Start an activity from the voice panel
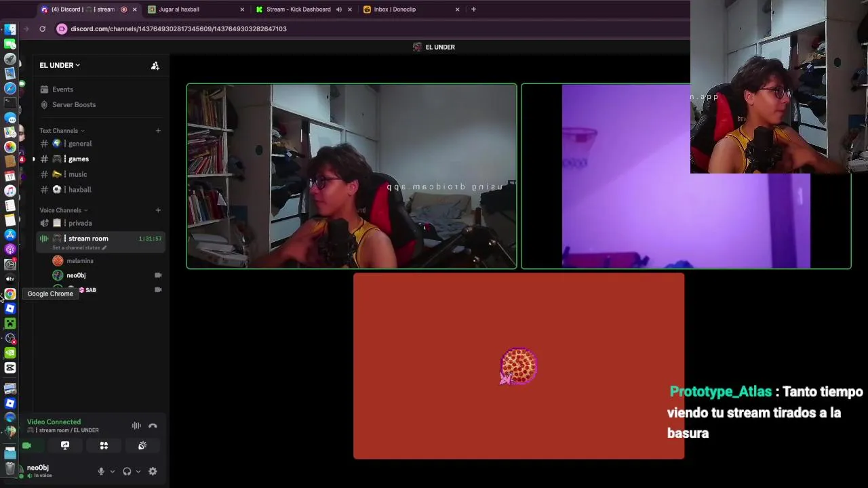Screen dimensions: 868x488 point(104,445)
